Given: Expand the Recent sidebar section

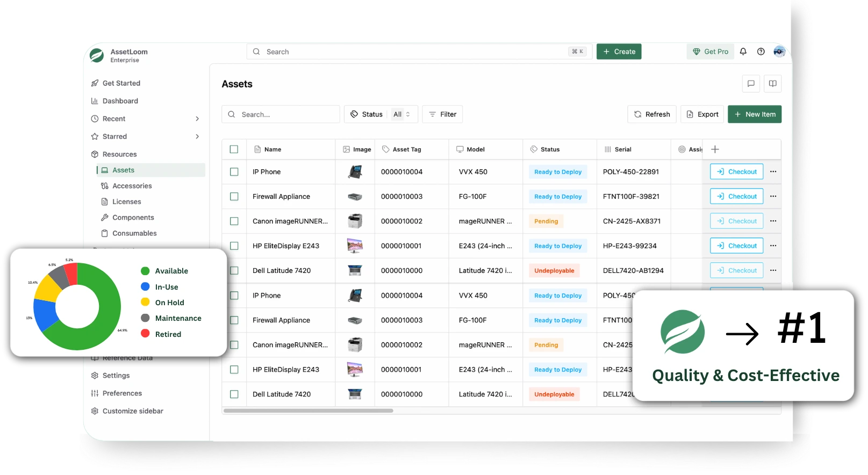Looking at the screenshot, I should [197, 119].
